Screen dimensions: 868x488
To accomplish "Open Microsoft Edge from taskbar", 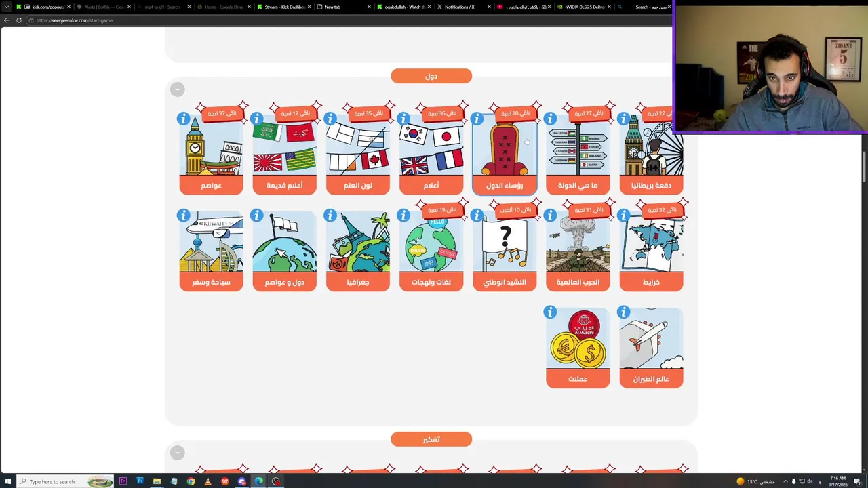I will coord(258,481).
